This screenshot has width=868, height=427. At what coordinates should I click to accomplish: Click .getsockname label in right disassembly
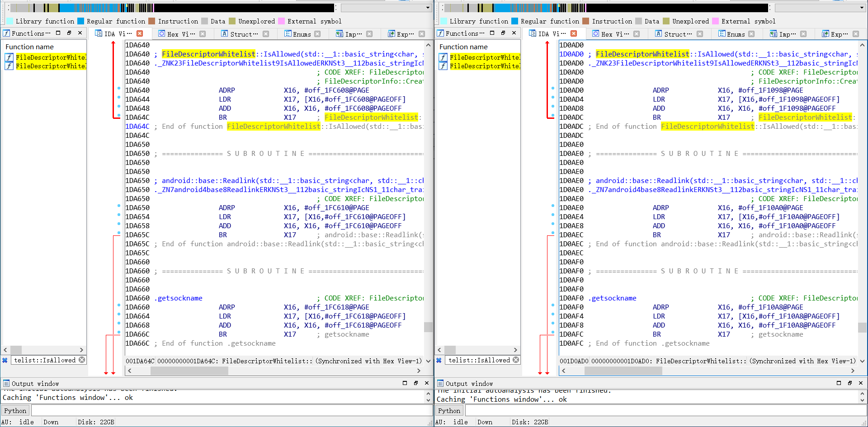(612, 298)
